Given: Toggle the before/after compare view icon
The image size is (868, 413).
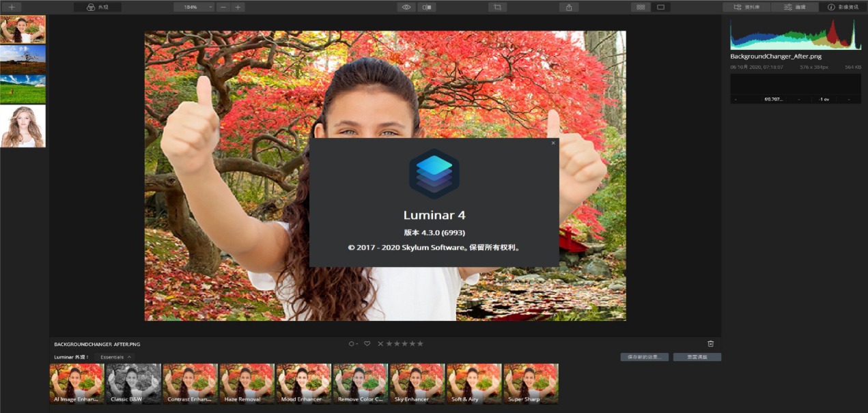Looking at the screenshot, I should coord(427,7).
